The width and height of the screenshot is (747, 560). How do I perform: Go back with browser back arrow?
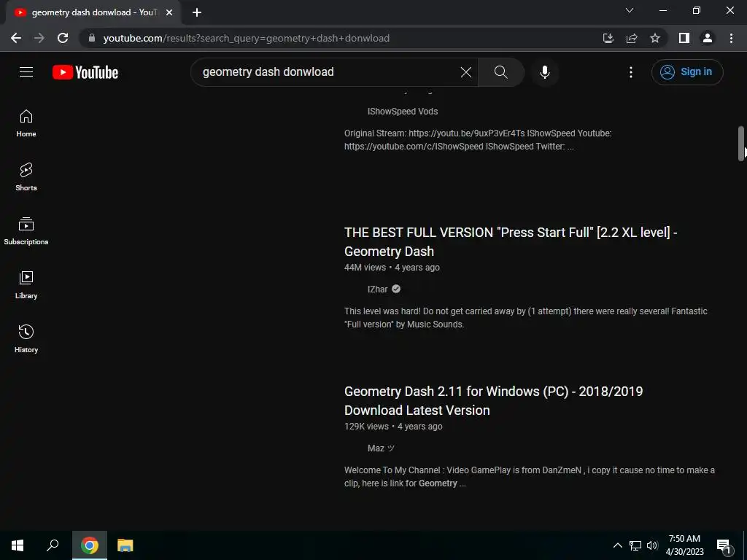pos(16,38)
